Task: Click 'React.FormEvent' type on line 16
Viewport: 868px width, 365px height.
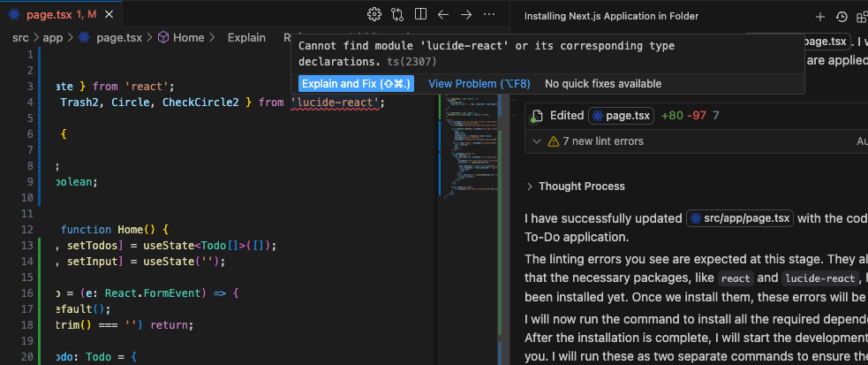Action: click(x=152, y=293)
